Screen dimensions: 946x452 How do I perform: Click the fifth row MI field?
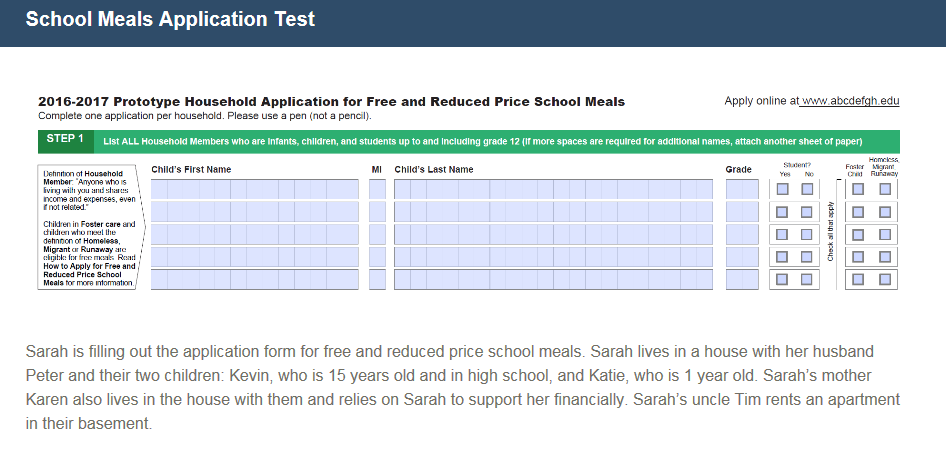[377, 280]
